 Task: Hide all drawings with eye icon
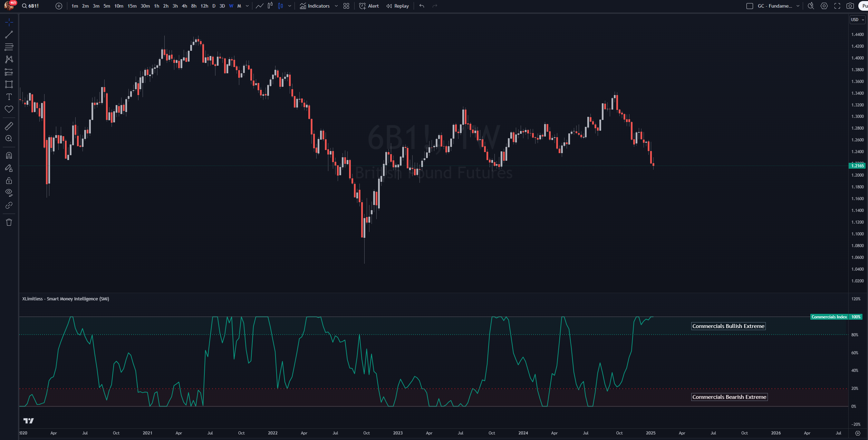[x=9, y=193]
